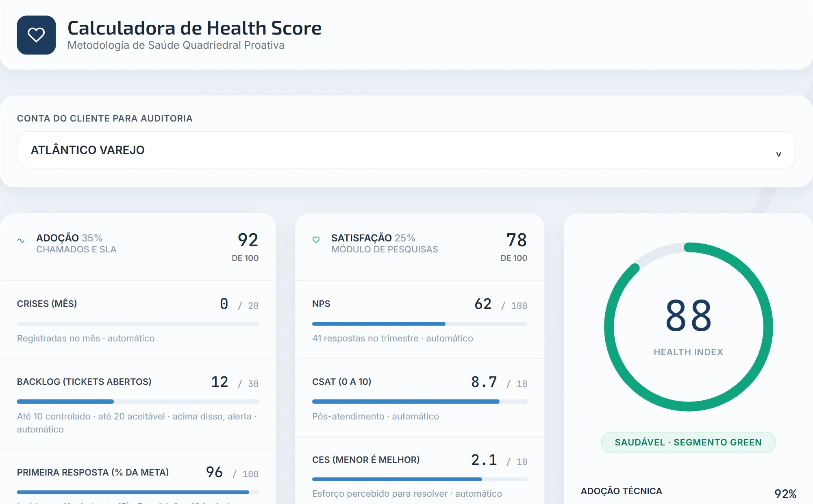Click the 41 respostas no trimestre note
This screenshot has width=813, height=504.
point(393,338)
